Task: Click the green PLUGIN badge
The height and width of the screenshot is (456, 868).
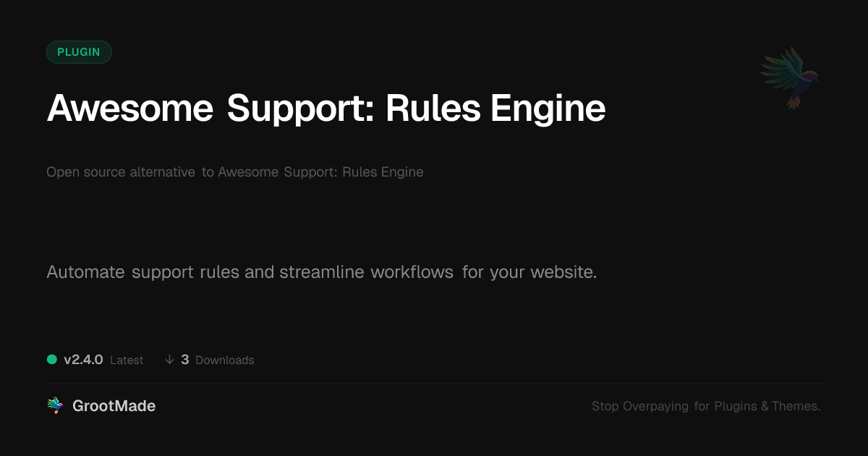Action: [79, 52]
